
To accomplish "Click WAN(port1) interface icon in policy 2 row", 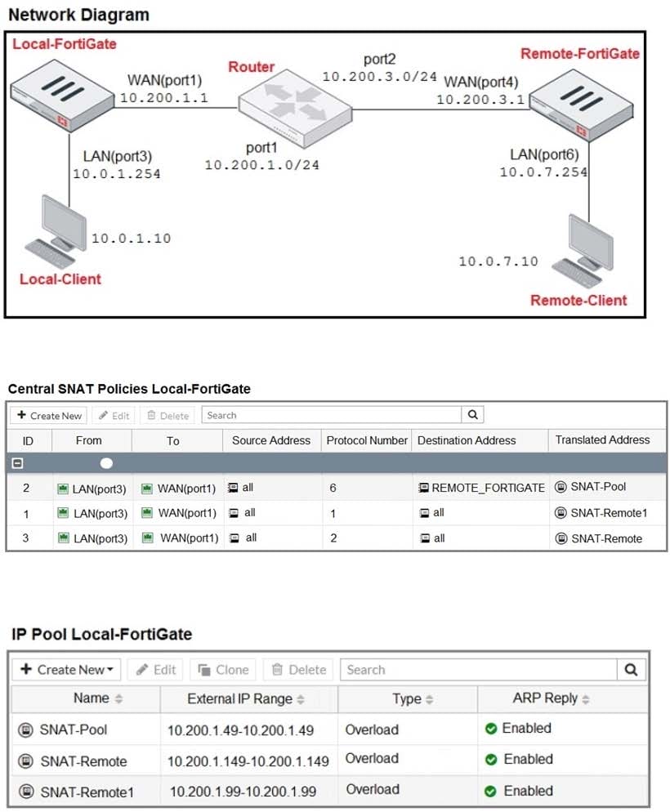I will pos(147,489).
